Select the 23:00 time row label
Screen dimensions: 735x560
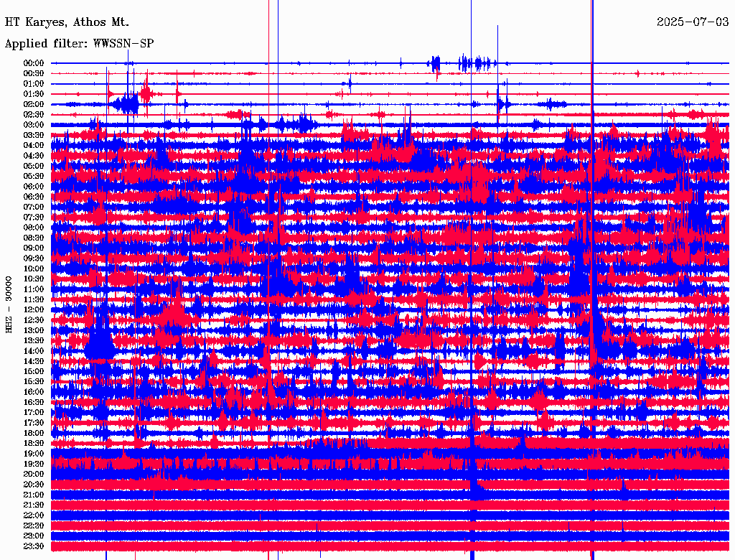[34, 536]
